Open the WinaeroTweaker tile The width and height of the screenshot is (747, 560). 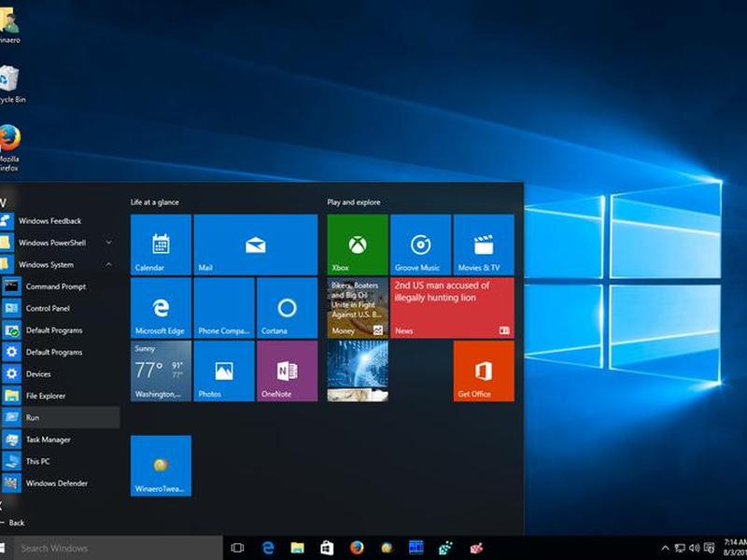(161, 466)
